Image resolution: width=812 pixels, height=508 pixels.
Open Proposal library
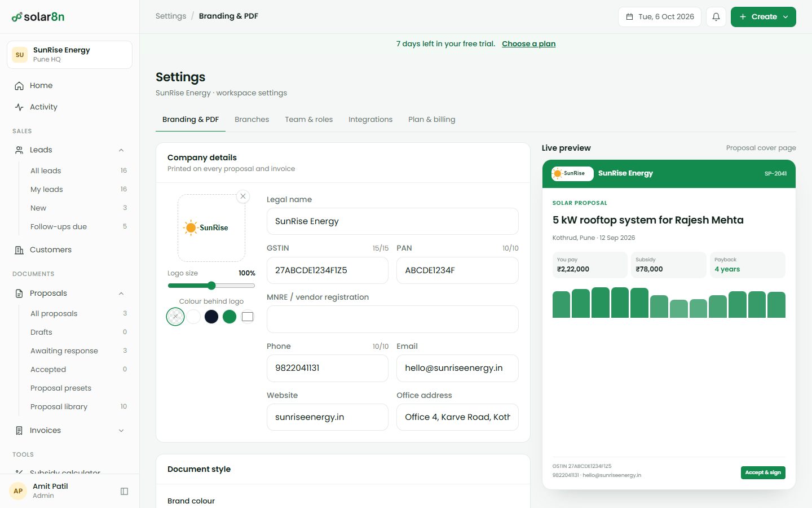pos(78,407)
